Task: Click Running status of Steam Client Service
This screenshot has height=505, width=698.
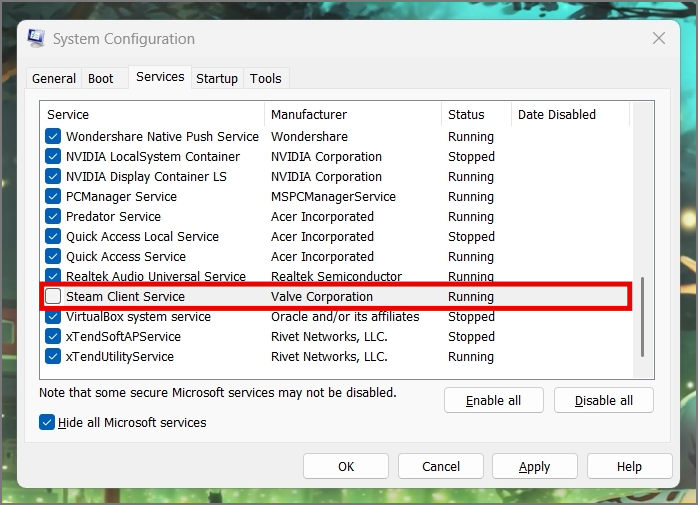Action: (471, 297)
